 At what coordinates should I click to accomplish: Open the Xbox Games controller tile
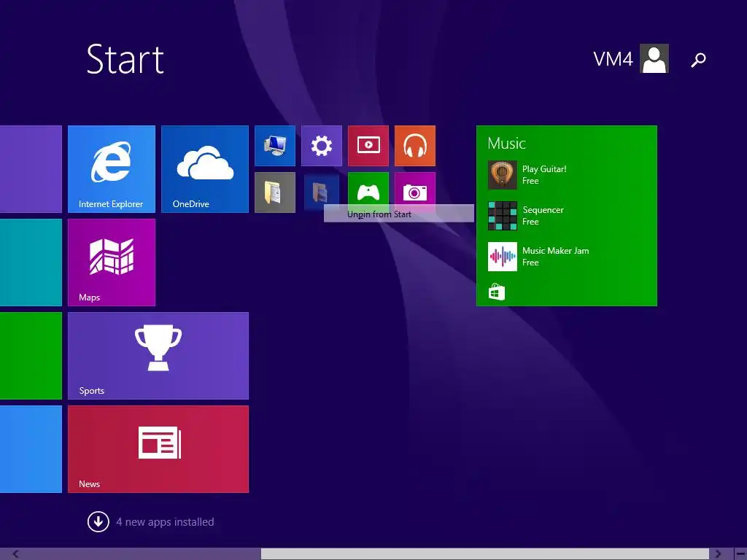368,189
